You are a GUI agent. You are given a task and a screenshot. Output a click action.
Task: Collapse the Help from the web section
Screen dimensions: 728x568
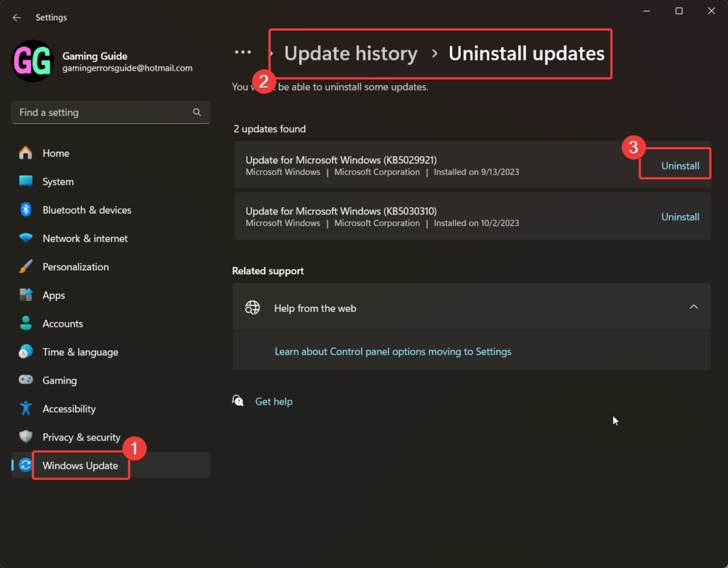click(x=693, y=307)
